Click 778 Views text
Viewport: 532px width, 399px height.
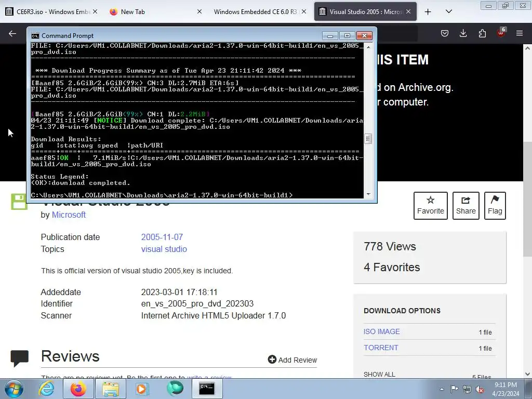390,246
